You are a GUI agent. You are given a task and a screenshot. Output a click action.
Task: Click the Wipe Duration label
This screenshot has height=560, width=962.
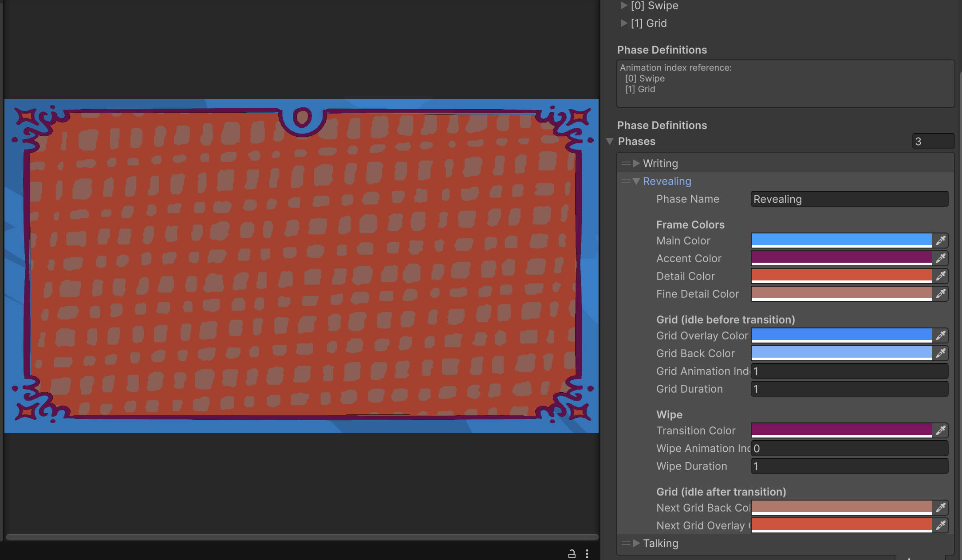691,466
